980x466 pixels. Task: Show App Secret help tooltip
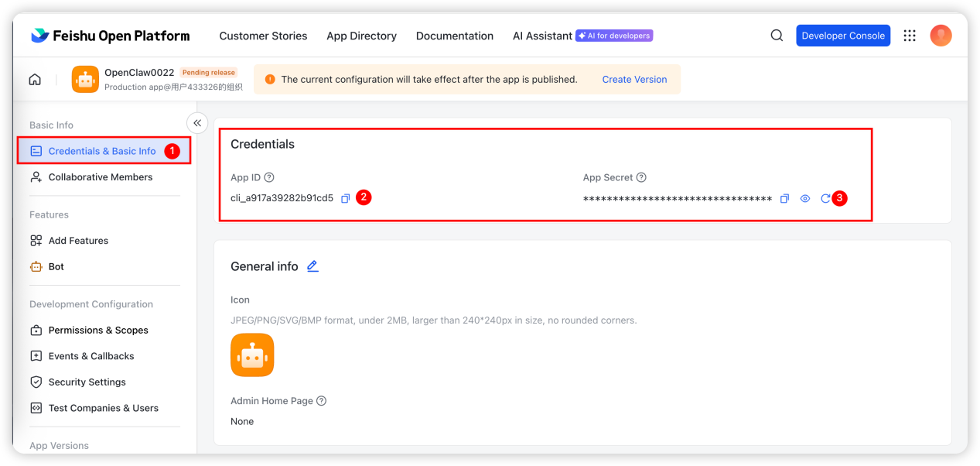click(x=641, y=177)
